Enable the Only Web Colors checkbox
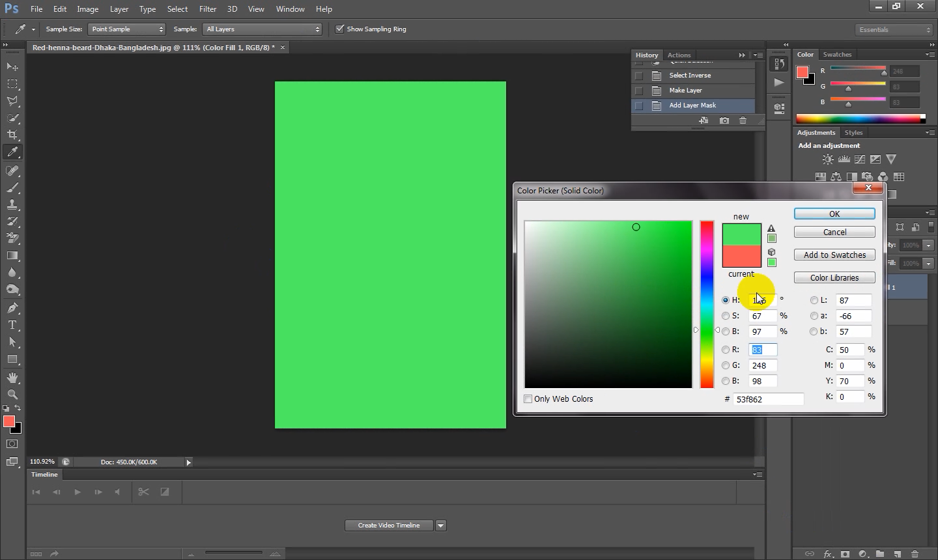 (x=528, y=399)
